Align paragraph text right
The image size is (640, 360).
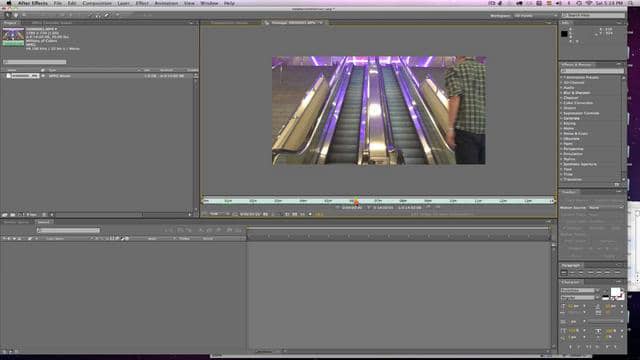(580, 272)
